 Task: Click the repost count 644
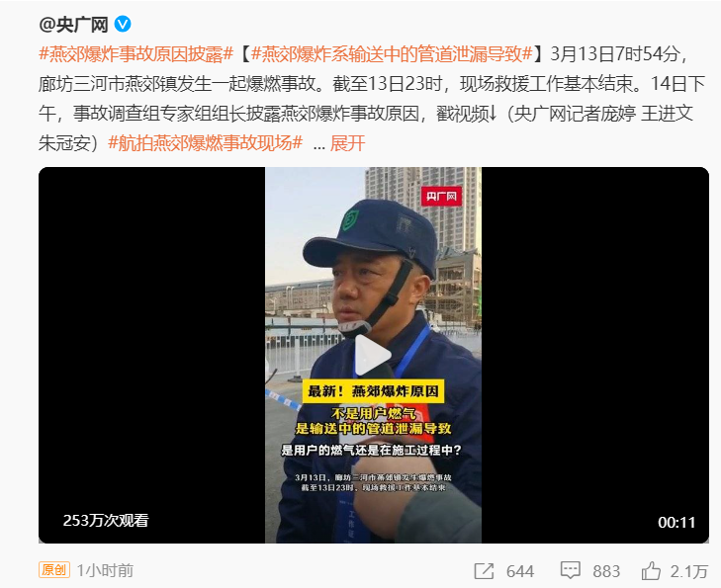pos(520,571)
